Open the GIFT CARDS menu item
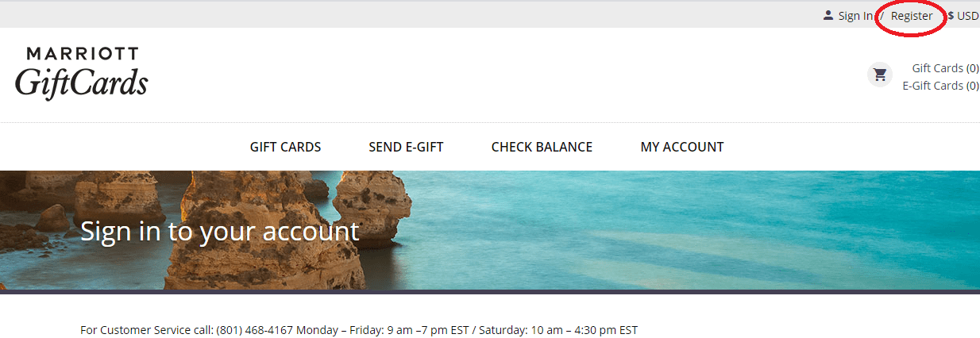Screen dimensions: 980x338 pos(285,147)
